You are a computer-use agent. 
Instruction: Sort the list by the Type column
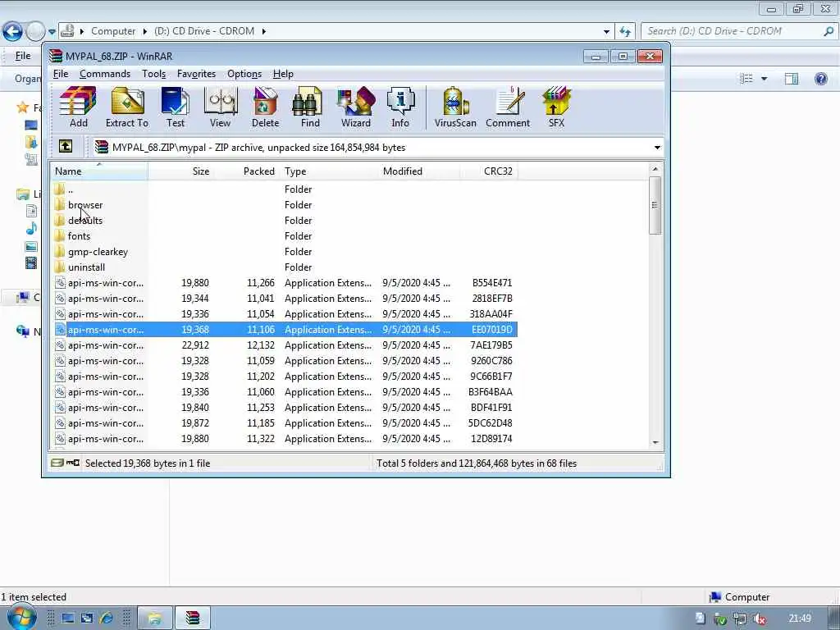[329, 171]
